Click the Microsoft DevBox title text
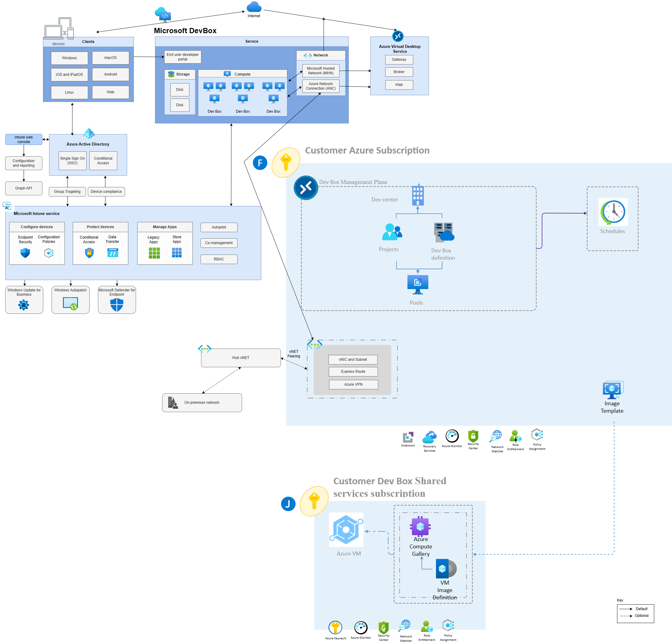The height and width of the screenshot is (643, 672). coord(185,30)
